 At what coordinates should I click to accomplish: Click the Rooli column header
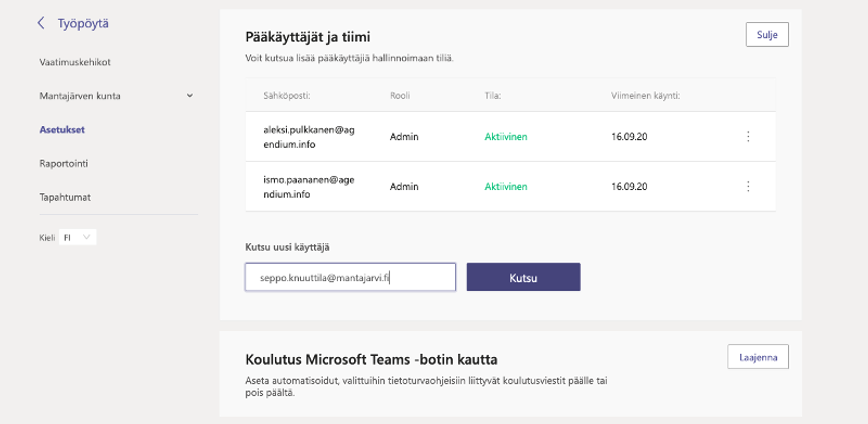pos(400,96)
